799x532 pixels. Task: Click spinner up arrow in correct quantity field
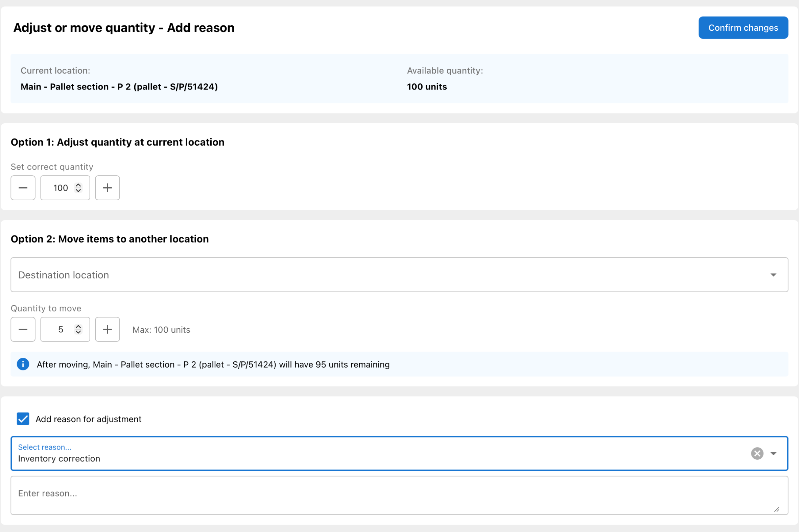point(78,185)
